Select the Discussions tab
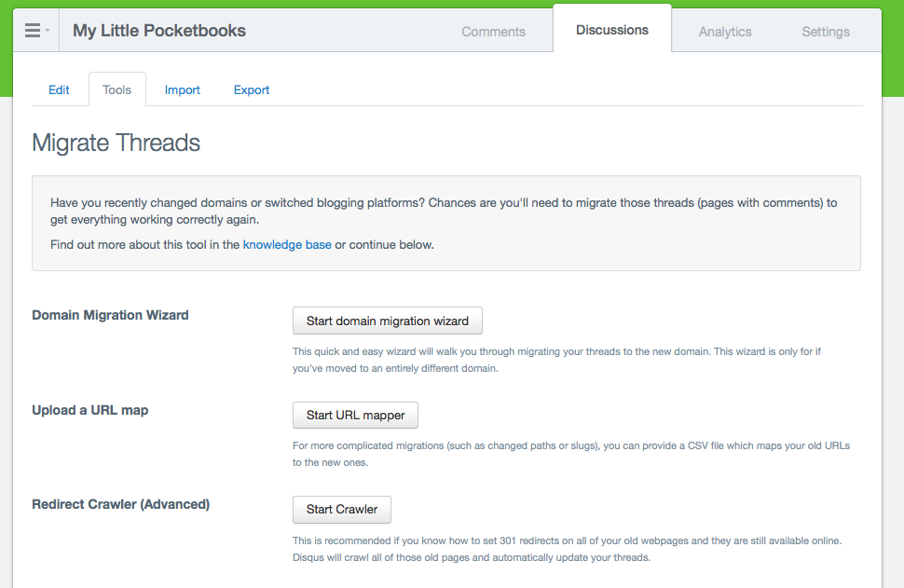 (x=611, y=30)
